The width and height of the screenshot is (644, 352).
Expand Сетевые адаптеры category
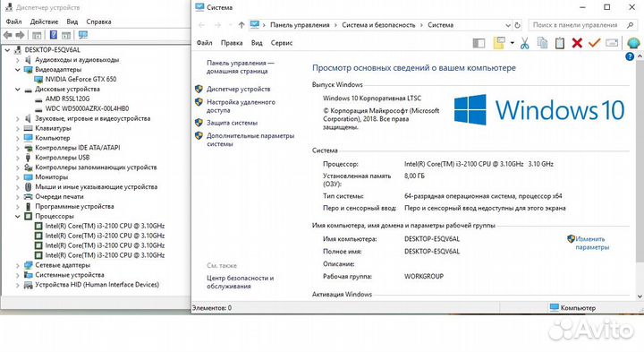point(18,265)
